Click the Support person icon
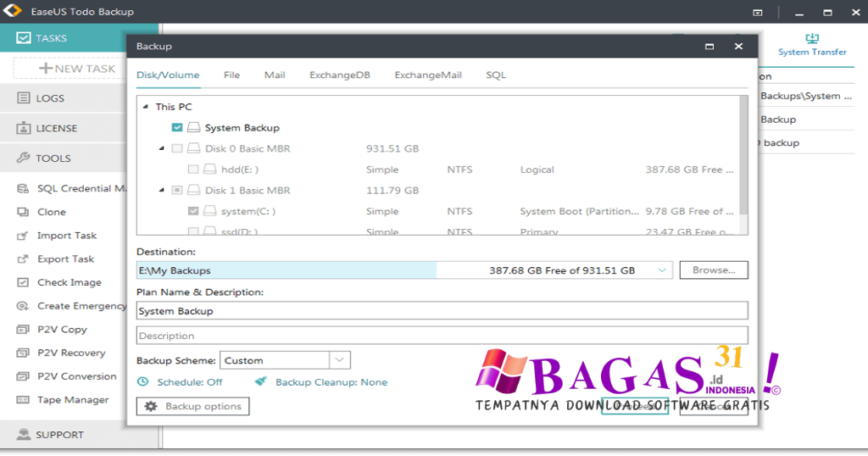Image resolution: width=868 pixels, height=456 pixels. [23, 435]
